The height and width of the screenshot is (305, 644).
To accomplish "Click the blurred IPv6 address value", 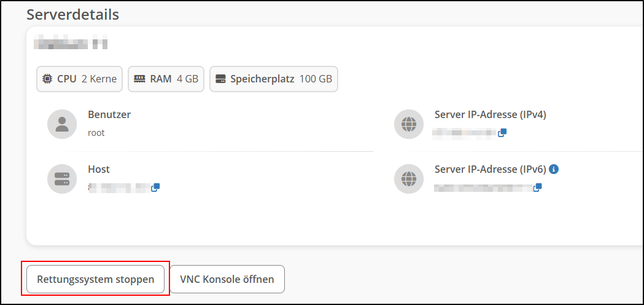I will pos(483,188).
